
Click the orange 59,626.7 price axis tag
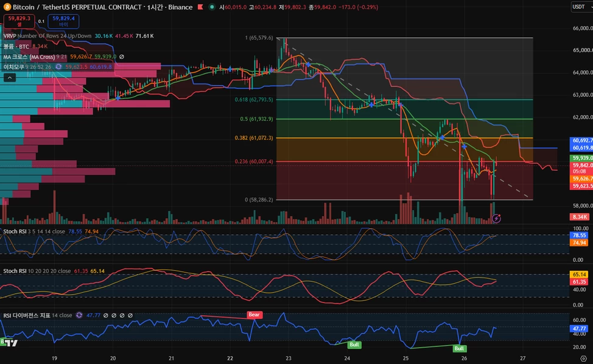click(x=581, y=179)
